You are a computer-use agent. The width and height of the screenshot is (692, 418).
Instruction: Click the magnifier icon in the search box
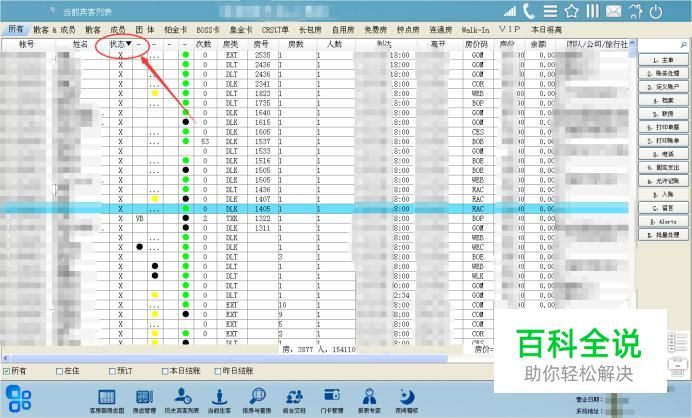683,45
